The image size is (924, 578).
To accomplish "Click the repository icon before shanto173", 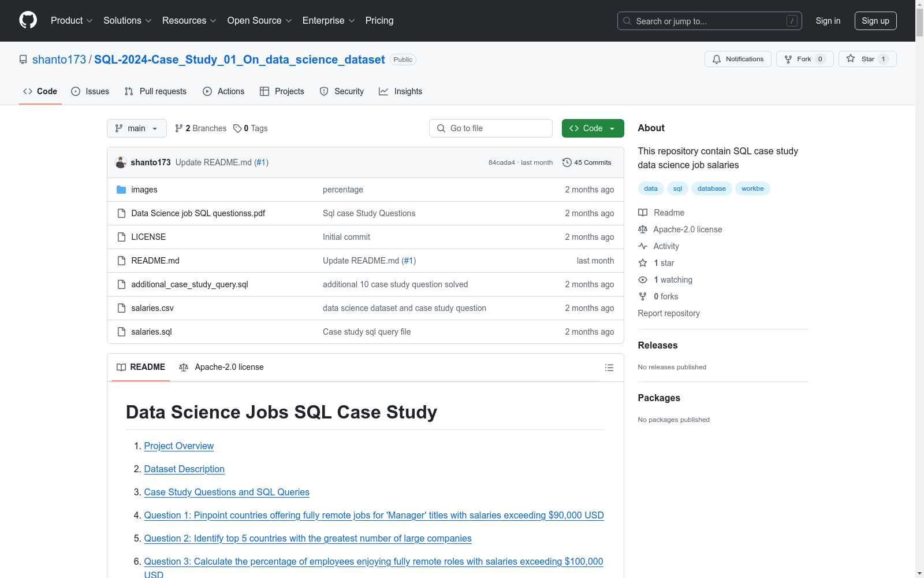I will click(x=23, y=60).
